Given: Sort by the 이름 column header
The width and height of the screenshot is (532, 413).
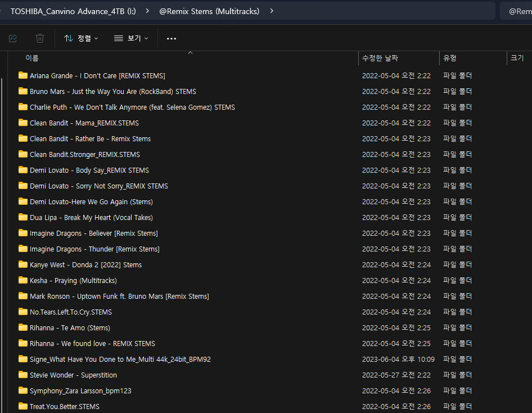Looking at the screenshot, I should pyautogui.click(x=32, y=58).
